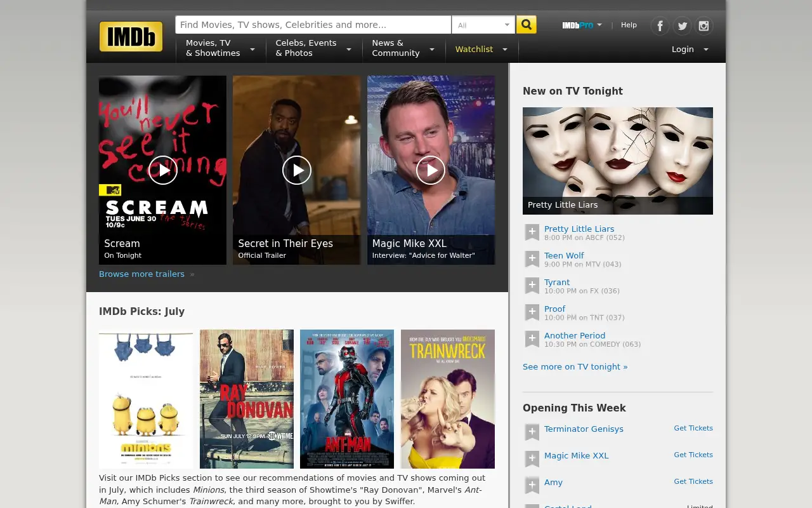Add Magic Mike XXL to Watchlist in Opening This Week

[x=532, y=459]
